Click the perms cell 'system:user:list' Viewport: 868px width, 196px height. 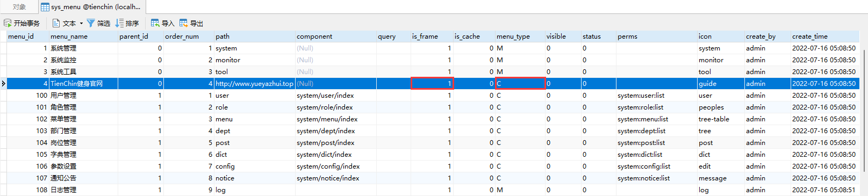pos(657,96)
